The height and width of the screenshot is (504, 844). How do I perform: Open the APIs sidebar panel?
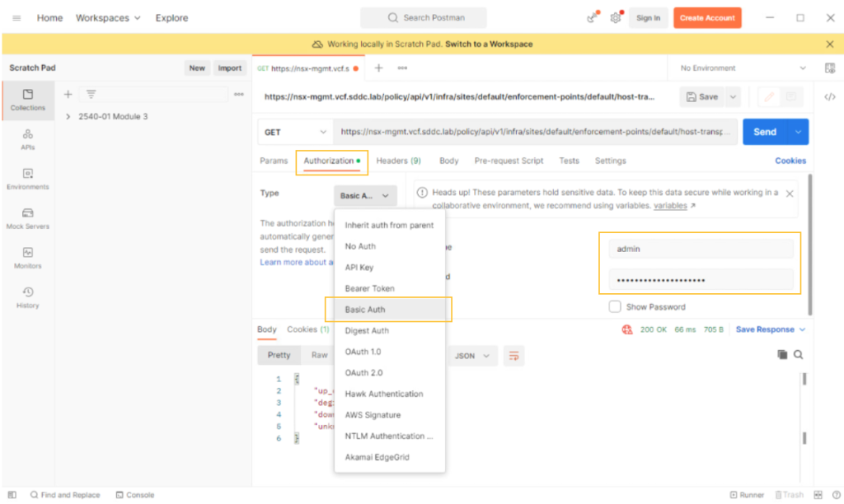coord(27,139)
